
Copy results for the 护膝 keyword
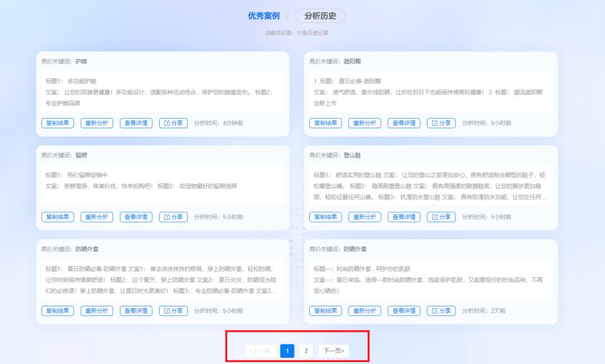coord(58,123)
